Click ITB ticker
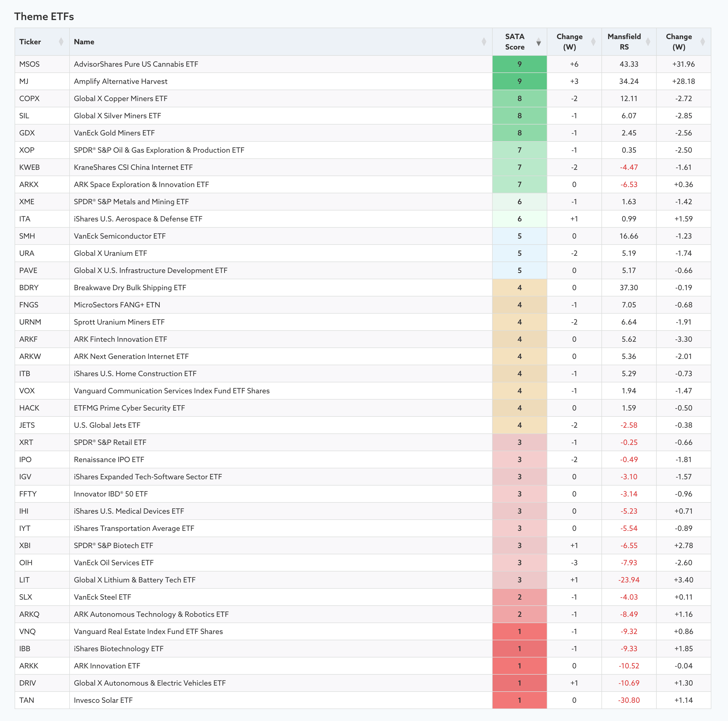 click(24, 374)
